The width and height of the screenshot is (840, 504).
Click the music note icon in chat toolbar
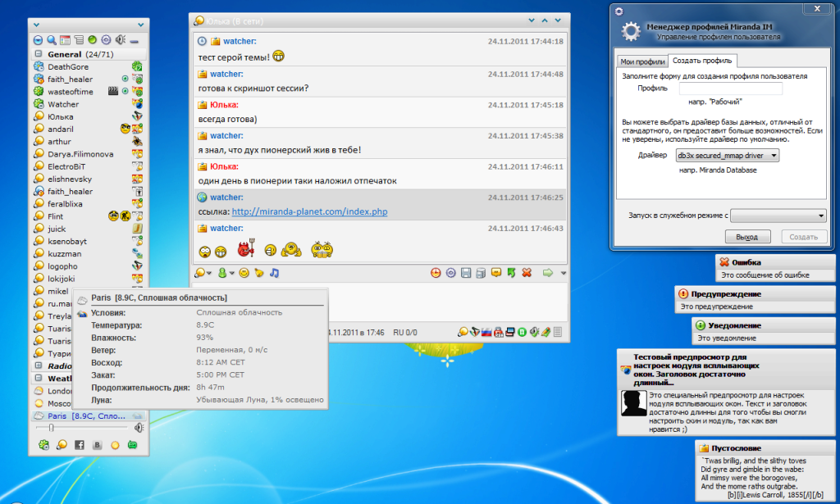tap(274, 273)
